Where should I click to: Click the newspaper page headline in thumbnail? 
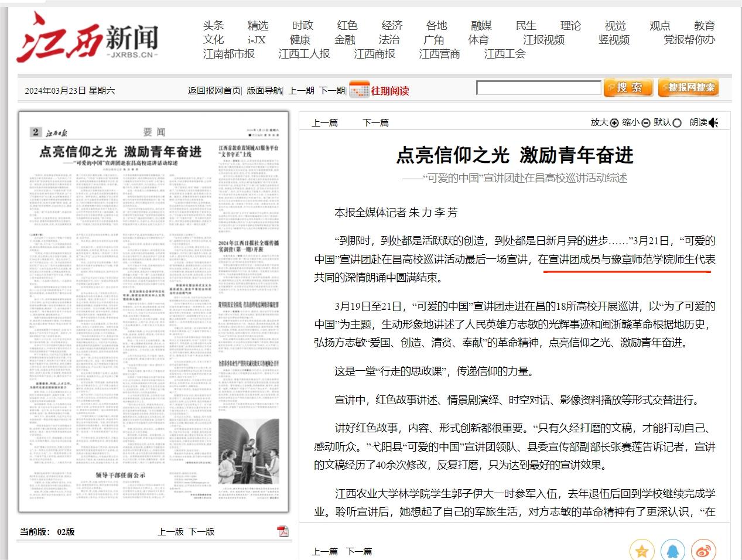point(121,151)
